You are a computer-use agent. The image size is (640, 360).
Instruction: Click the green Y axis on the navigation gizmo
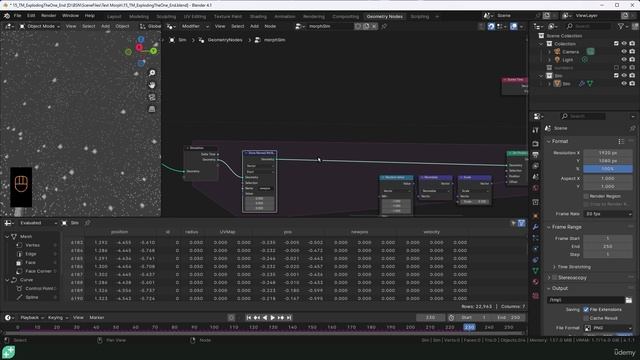153,51
